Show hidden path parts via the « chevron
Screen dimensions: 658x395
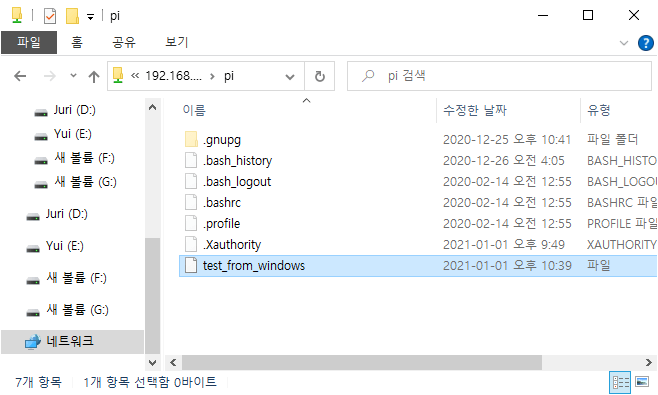pos(135,76)
